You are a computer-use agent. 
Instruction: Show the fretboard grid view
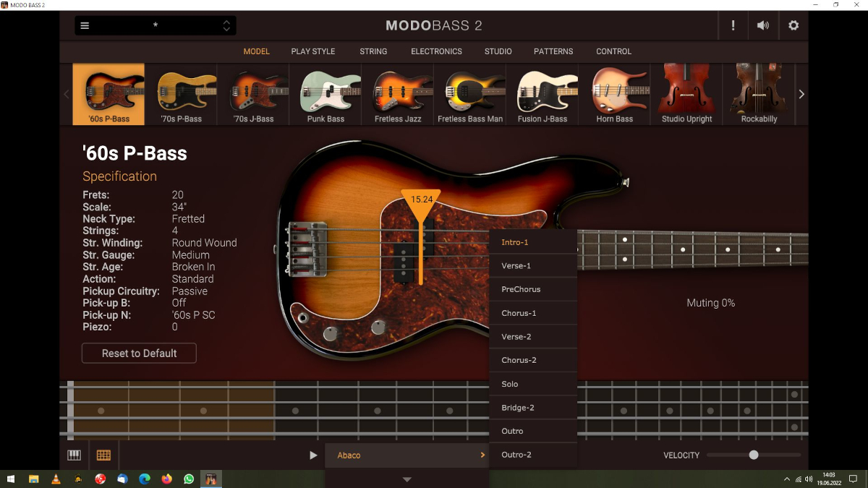click(x=103, y=455)
